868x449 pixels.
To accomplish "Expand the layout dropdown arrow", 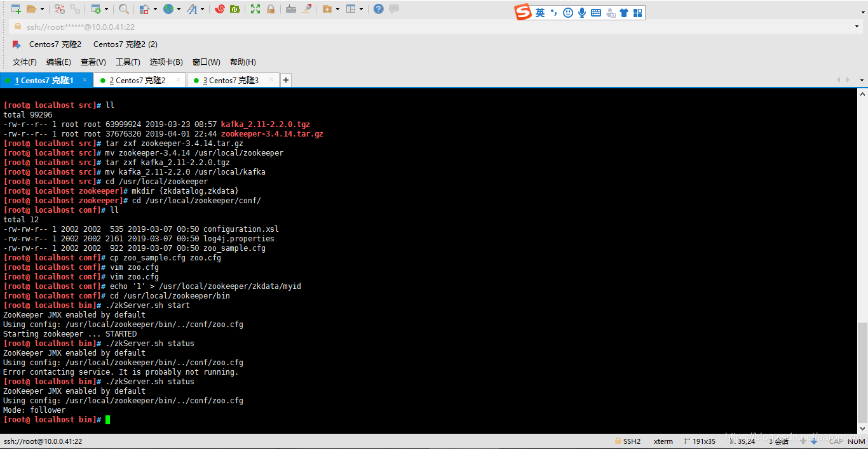I will 362,9.
